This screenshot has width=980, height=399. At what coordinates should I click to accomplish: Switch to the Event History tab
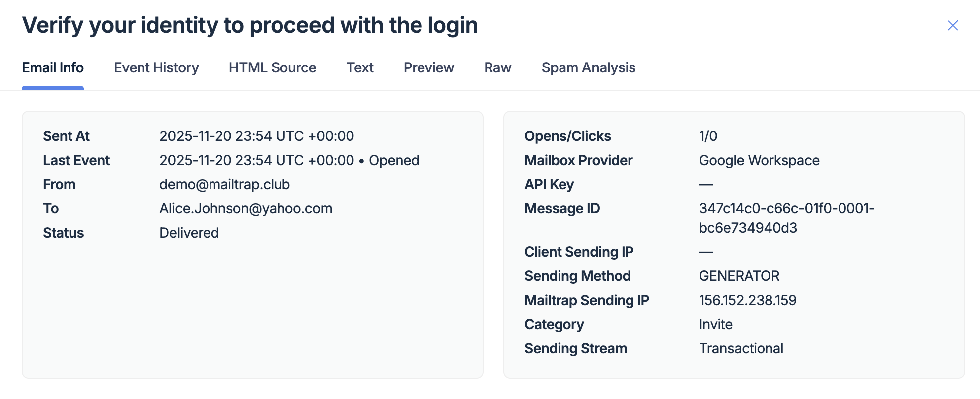(x=156, y=67)
